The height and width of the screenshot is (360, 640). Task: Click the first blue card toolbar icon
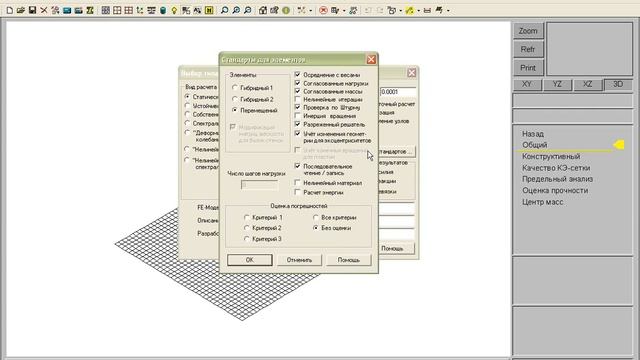click(67, 10)
